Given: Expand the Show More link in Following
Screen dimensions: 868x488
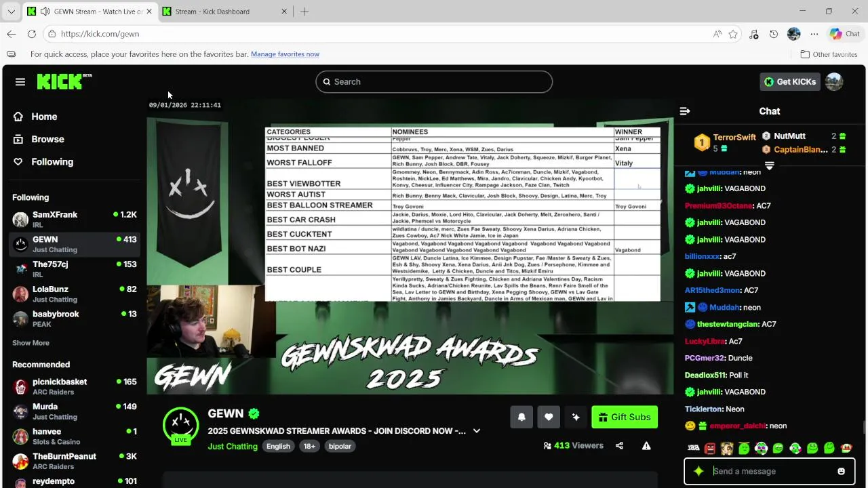Looking at the screenshot, I should click(x=31, y=343).
